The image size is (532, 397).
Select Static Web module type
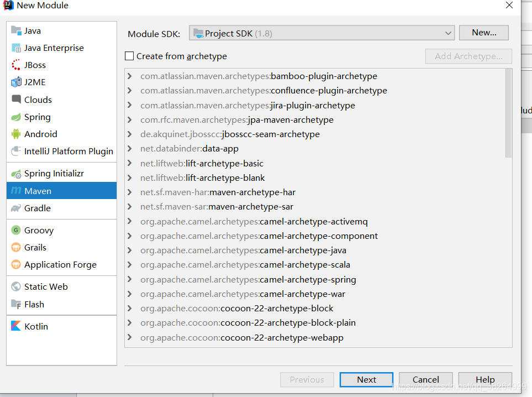[x=61, y=286]
